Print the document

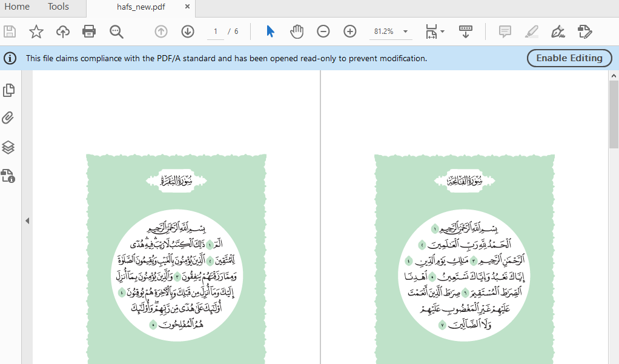[89, 31]
